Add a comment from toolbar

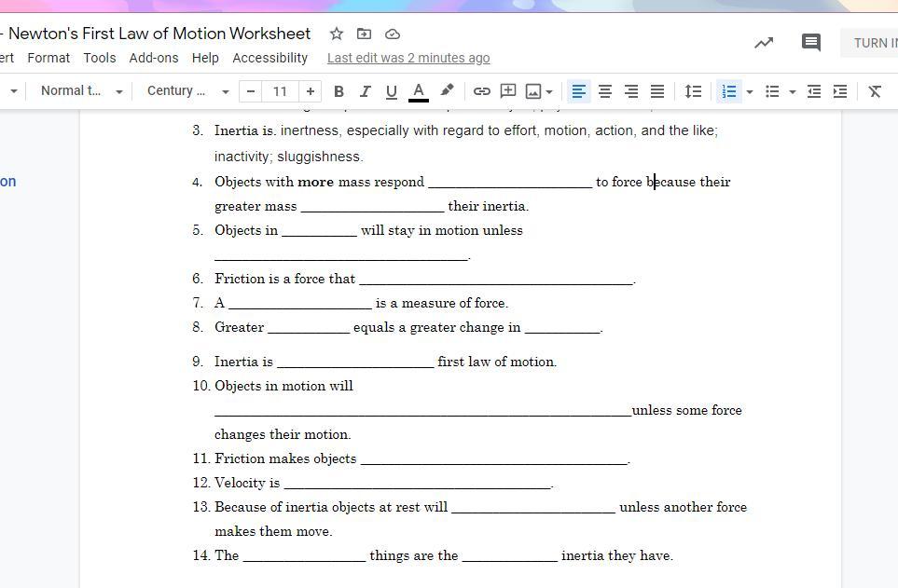click(x=508, y=90)
